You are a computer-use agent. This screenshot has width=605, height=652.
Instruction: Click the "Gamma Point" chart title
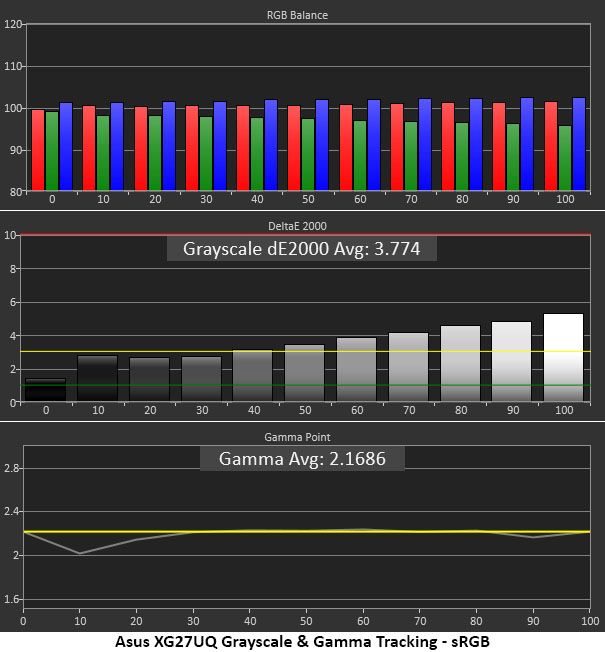(x=297, y=437)
